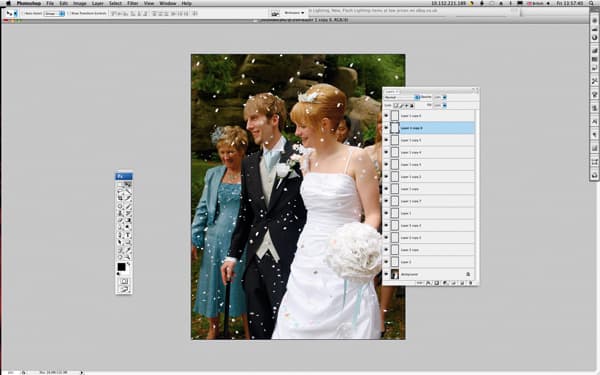The width and height of the screenshot is (600, 375).
Task: Click the delete layer trash icon
Action: pos(470,283)
